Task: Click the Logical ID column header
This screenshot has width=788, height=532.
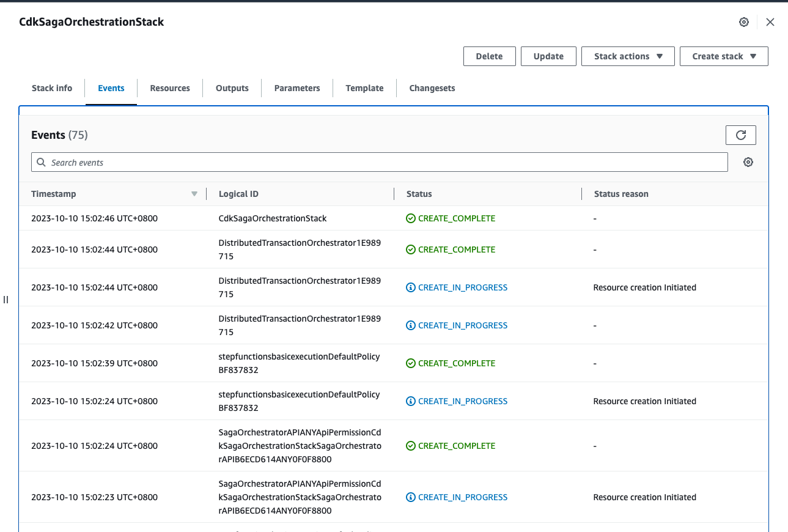Action: pos(238,194)
